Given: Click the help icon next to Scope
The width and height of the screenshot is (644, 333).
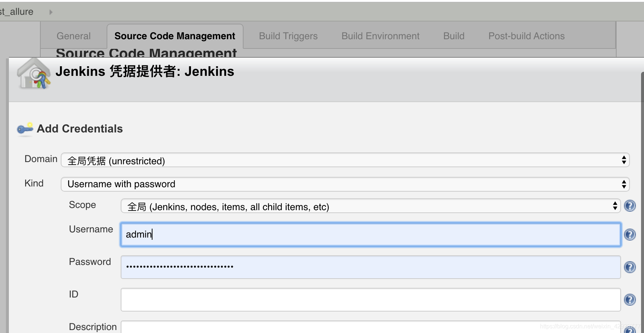Looking at the screenshot, I should point(630,206).
